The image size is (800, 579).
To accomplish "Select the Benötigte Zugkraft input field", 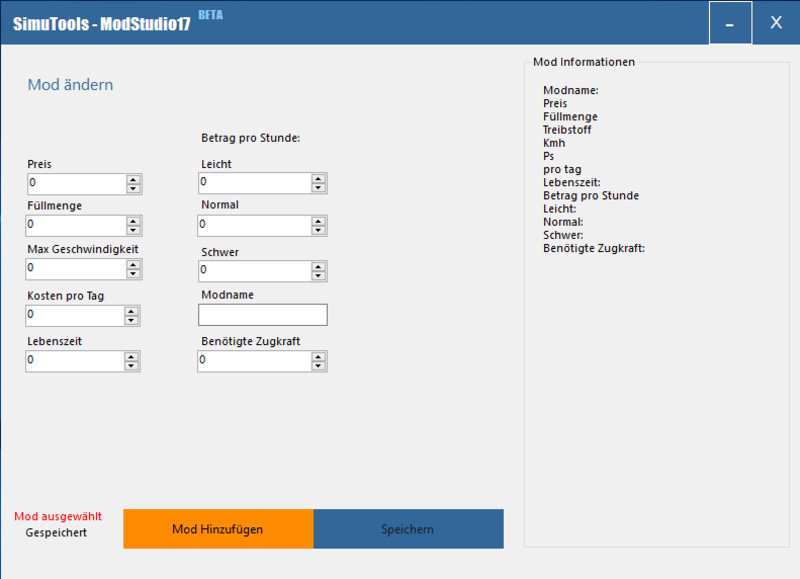I will (253, 361).
